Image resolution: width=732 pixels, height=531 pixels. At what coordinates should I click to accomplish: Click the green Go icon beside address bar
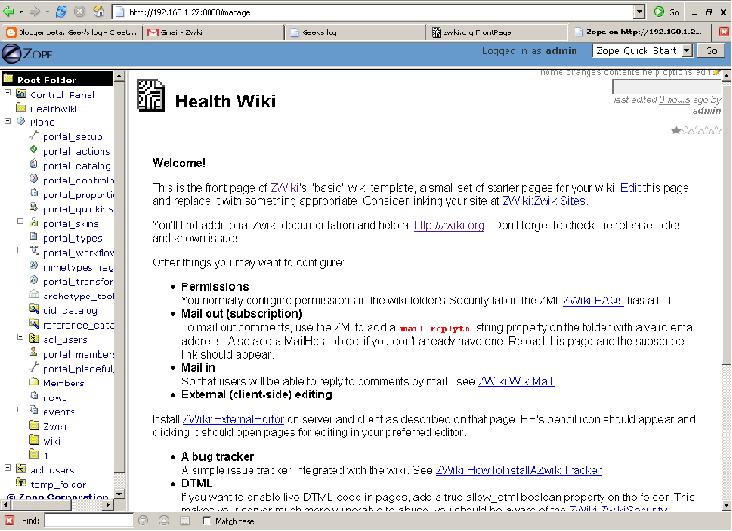coord(659,12)
